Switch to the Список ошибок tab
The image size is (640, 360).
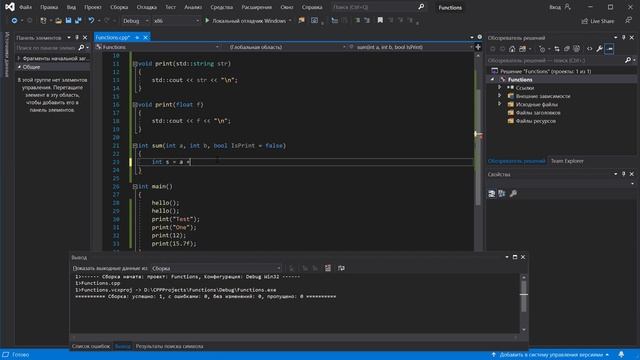pyautogui.click(x=91, y=346)
